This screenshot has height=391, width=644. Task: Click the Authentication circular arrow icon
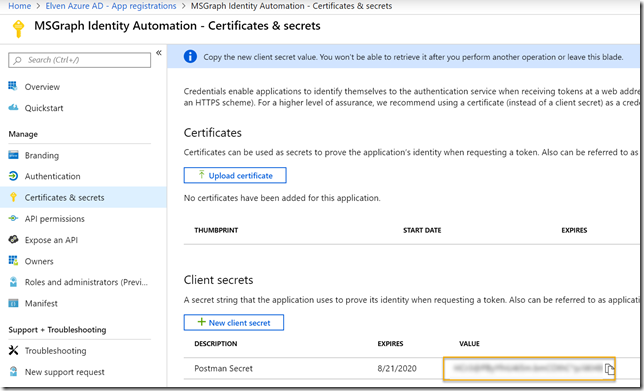click(13, 176)
